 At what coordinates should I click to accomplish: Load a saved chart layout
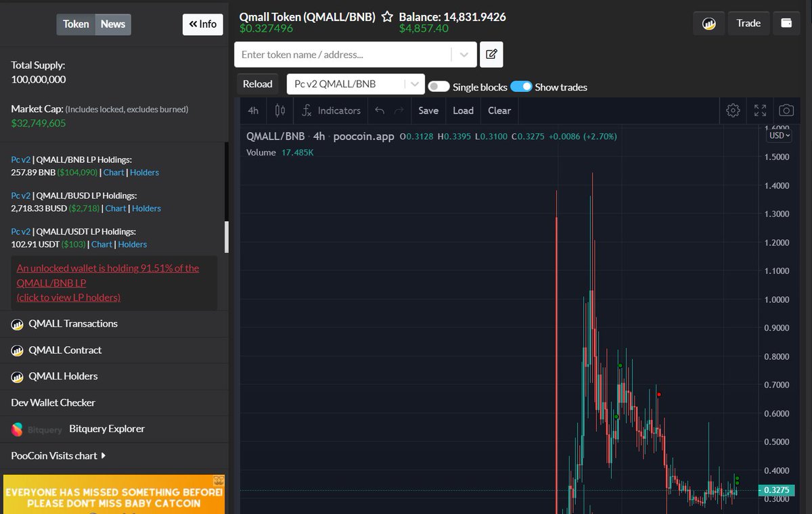coord(463,110)
